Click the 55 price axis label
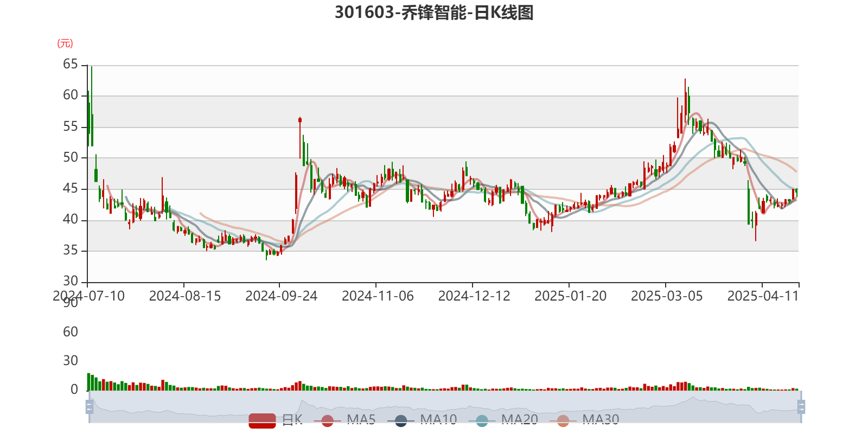The image size is (868, 434). pos(71,127)
